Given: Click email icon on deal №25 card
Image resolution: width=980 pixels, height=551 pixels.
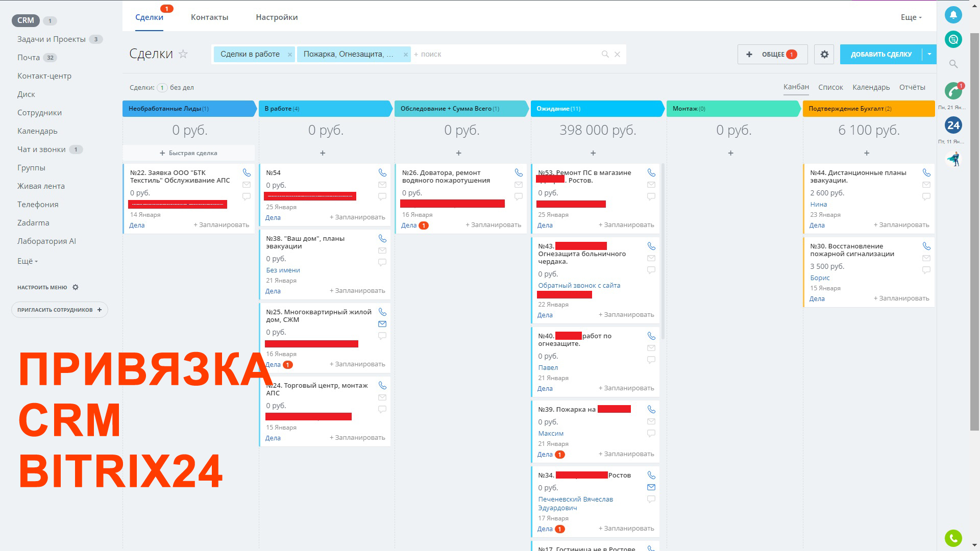Looking at the screenshot, I should pos(382,324).
